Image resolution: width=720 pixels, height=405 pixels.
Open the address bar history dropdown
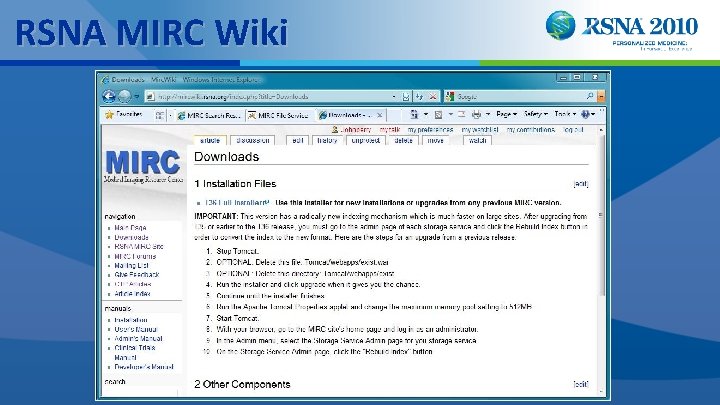click(x=394, y=96)
